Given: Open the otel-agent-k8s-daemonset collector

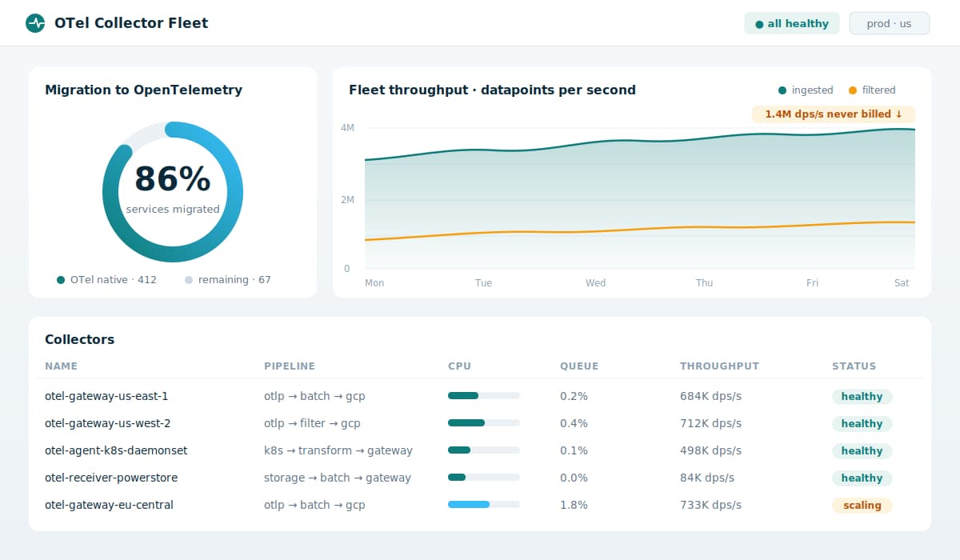Looking at the screenshot, I should coord(116,450).
